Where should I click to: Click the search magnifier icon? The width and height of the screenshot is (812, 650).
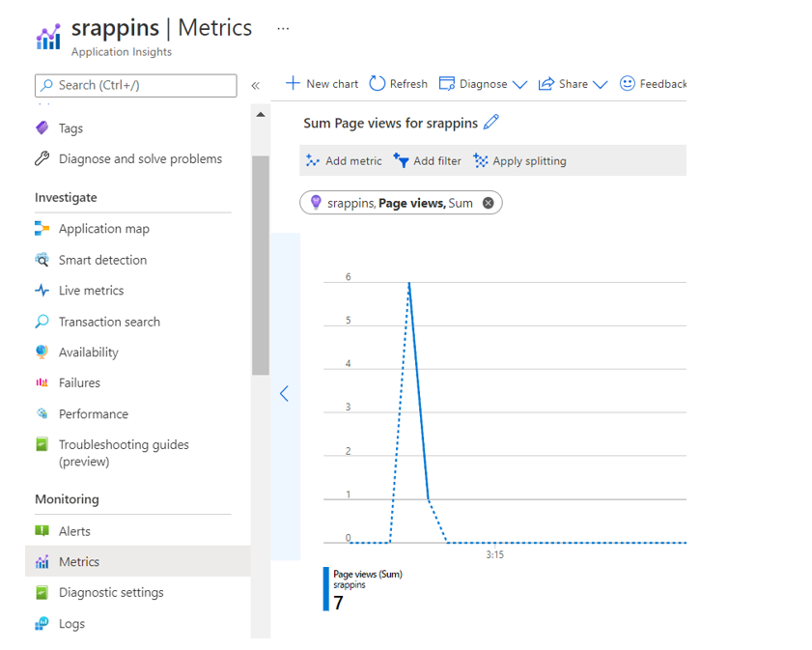[46, 85]
